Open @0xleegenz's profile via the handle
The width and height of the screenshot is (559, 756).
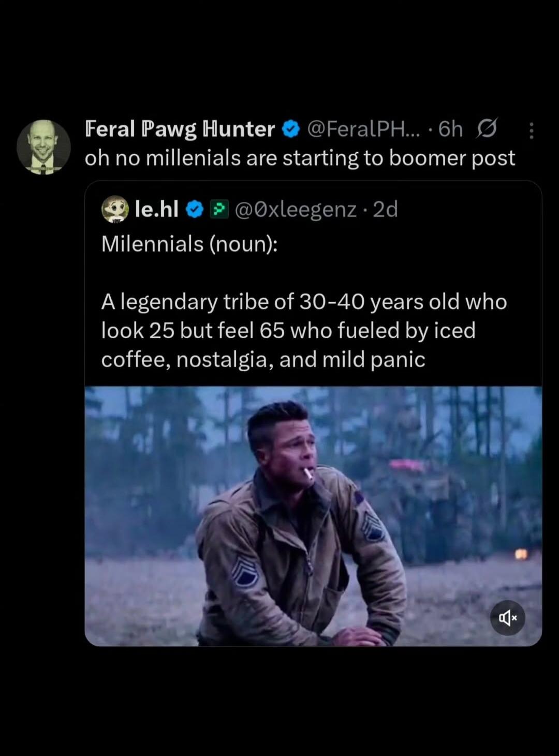[x=297, y=209]
